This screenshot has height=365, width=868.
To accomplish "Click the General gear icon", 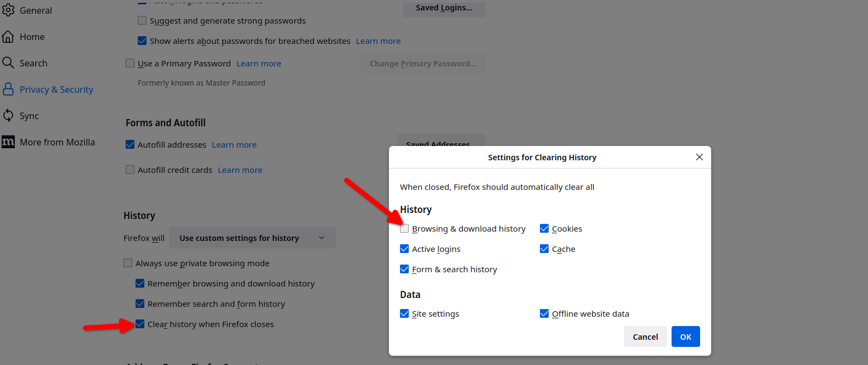I will point(8,10).
